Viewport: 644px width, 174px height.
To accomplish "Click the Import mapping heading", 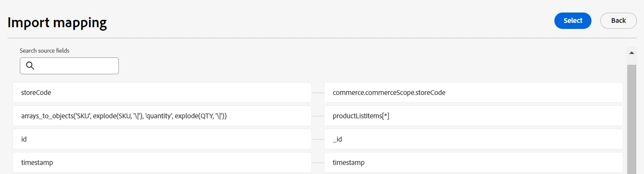I will pyautogui.click(x=57, y=22).
